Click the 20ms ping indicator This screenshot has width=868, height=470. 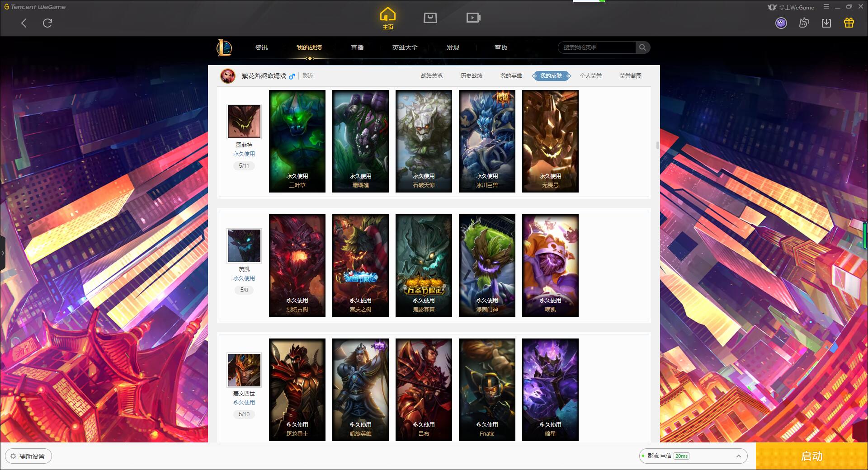click(681, 456)
